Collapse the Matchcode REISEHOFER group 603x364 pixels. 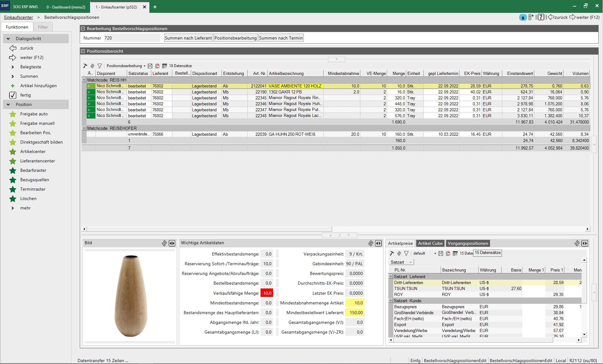pos(84,128)
